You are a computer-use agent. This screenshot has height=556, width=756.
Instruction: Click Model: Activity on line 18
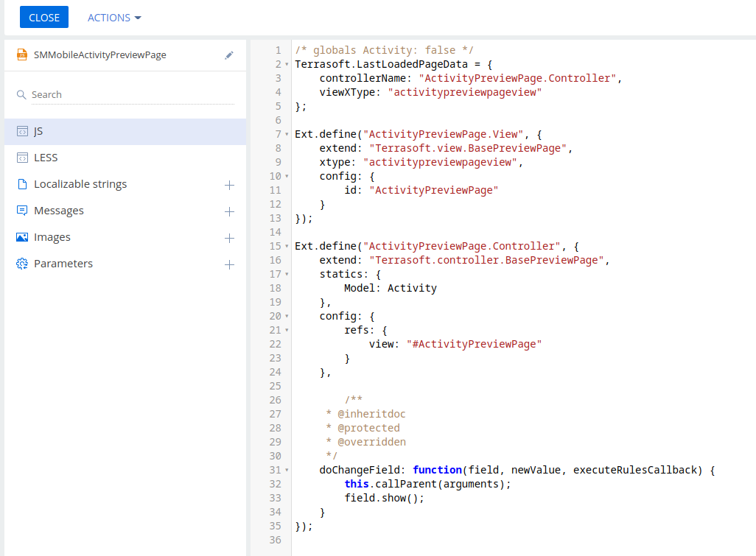[x=391, y=288]
